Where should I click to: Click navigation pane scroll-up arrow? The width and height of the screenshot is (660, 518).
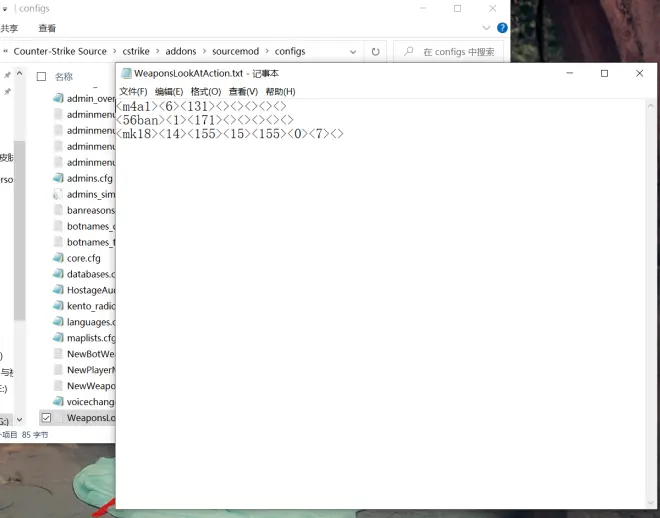pos(19,73)
